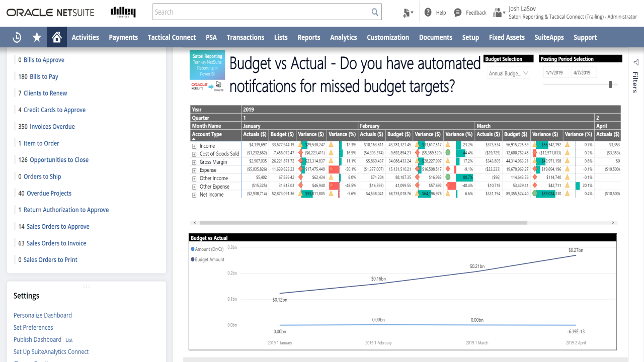Click the drag handle dots above Settings
This screenshot has height=362, width=644.
pos(87,286)
